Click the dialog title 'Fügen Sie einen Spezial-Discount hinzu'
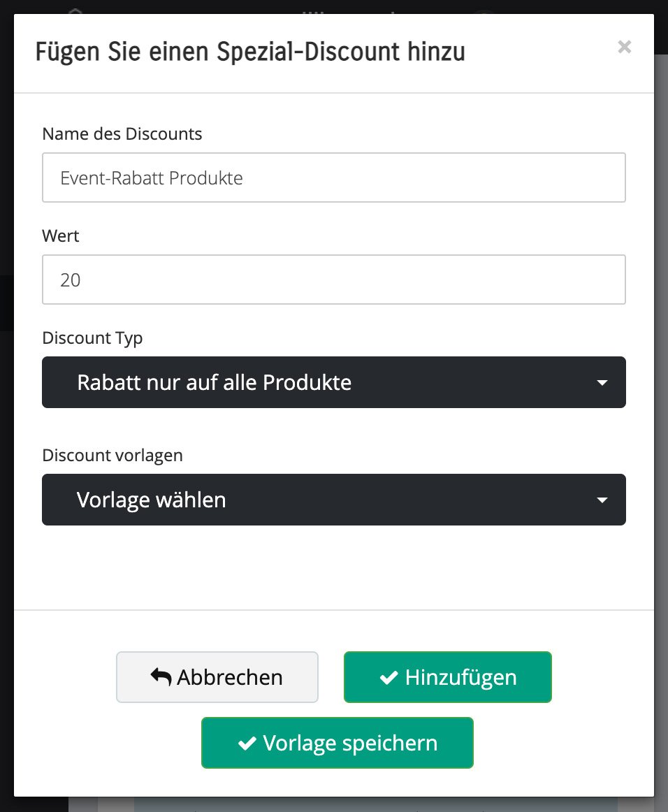This screenshot has height=812, width=668. 249,52
